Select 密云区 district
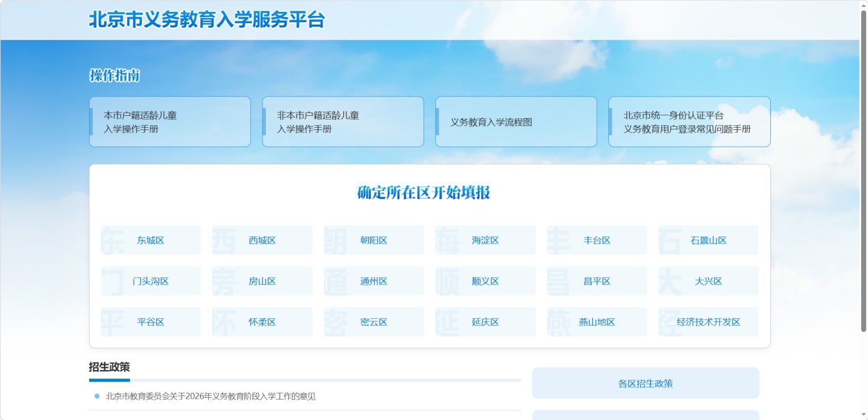 374,322
